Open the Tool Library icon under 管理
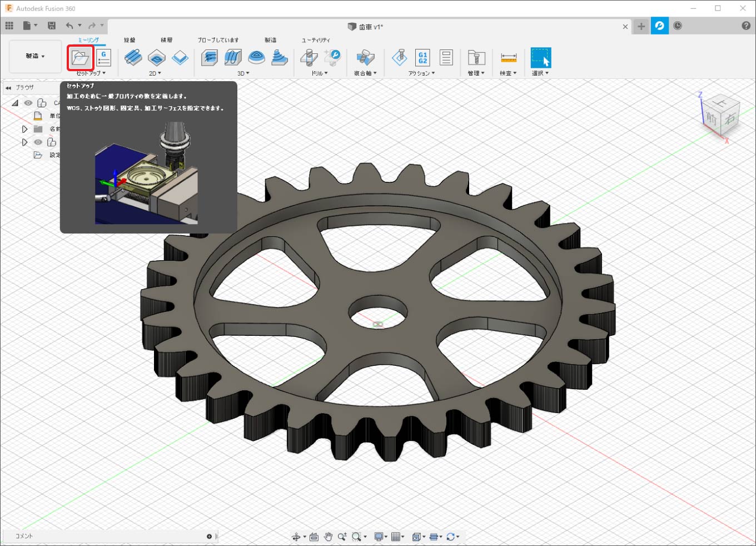The image size is (756, 546). [x=476, y=57]
